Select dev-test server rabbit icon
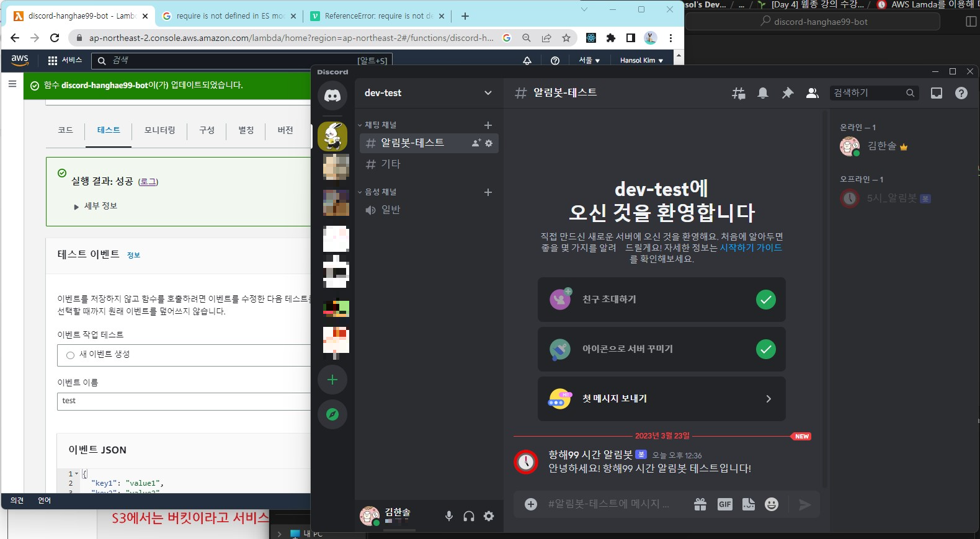 click(332, 136)
